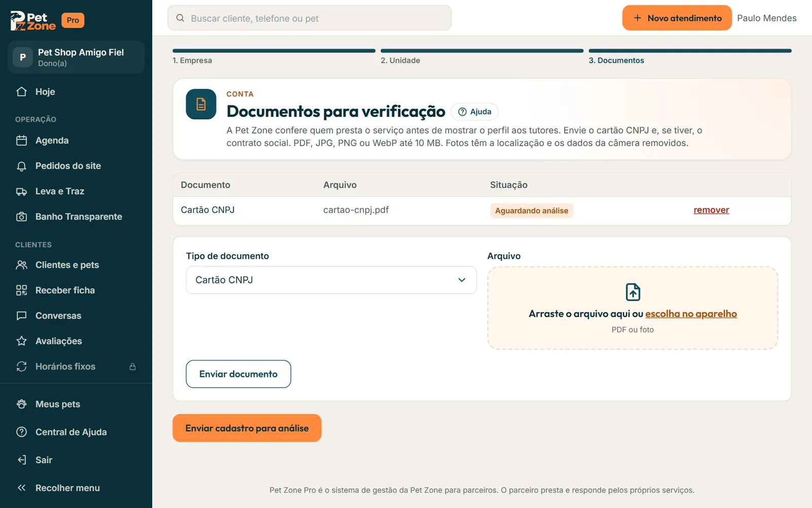This screenshot has width=812, height=508.
Task: Open the Tipo de documento dropdown
Action: pos(331,280)
